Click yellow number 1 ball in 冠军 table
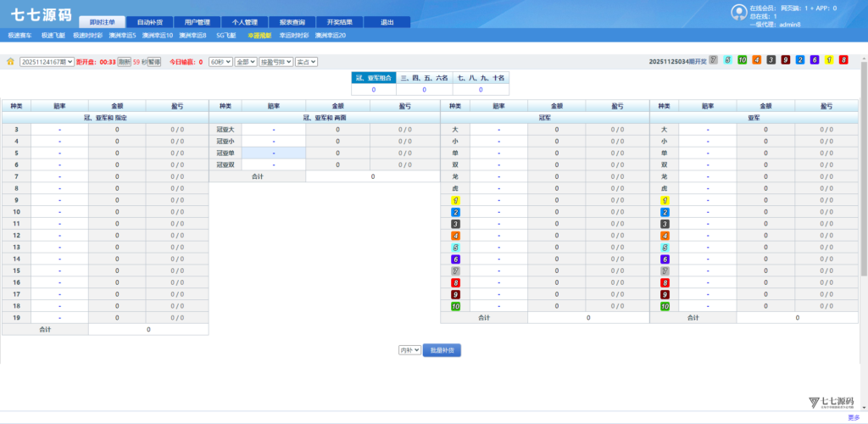Screen dimensions: 868x424 click(456, 200)
